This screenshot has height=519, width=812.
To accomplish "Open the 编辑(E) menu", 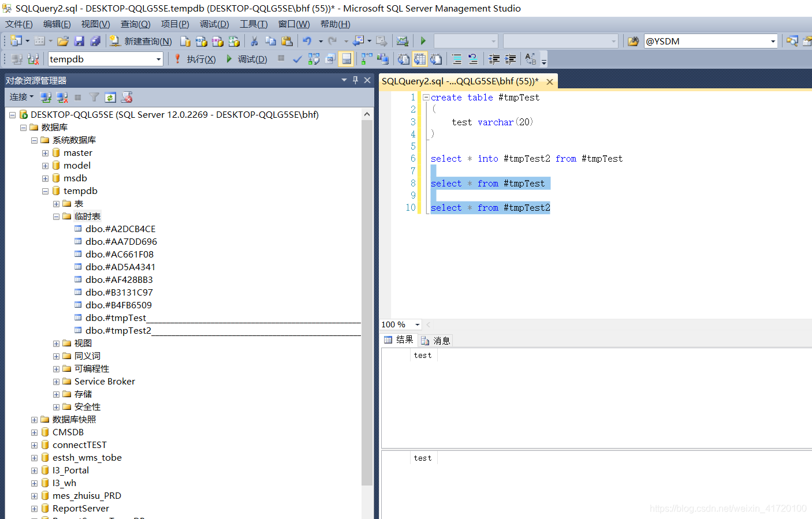I will pyautogui.click(x=57, y=24).
